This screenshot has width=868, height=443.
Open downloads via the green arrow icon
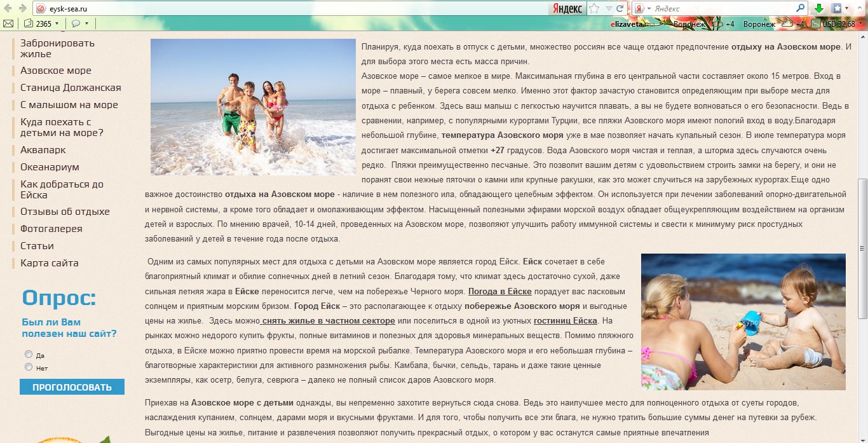click(x=819, y=8)
